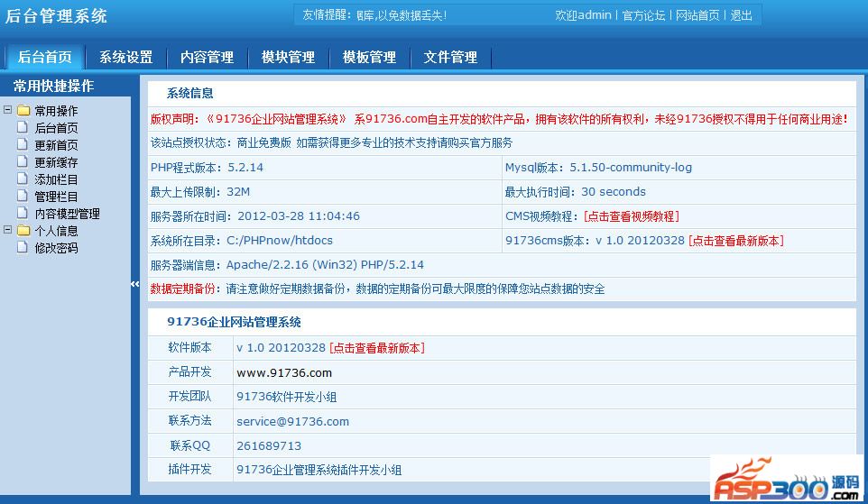Click the 数据定期备份 notice row
The height and width of the screenshot is (504, 868).
[502, 289]
